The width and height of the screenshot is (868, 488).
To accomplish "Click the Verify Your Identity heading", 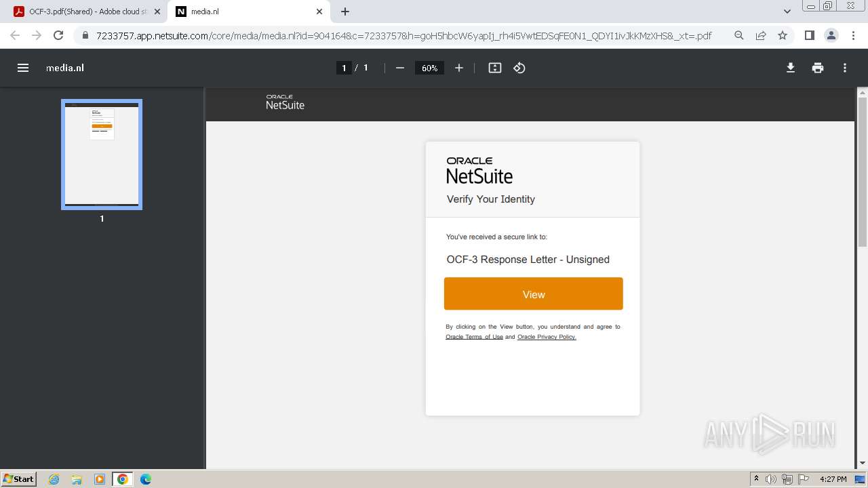I will (x=491, y=199).
